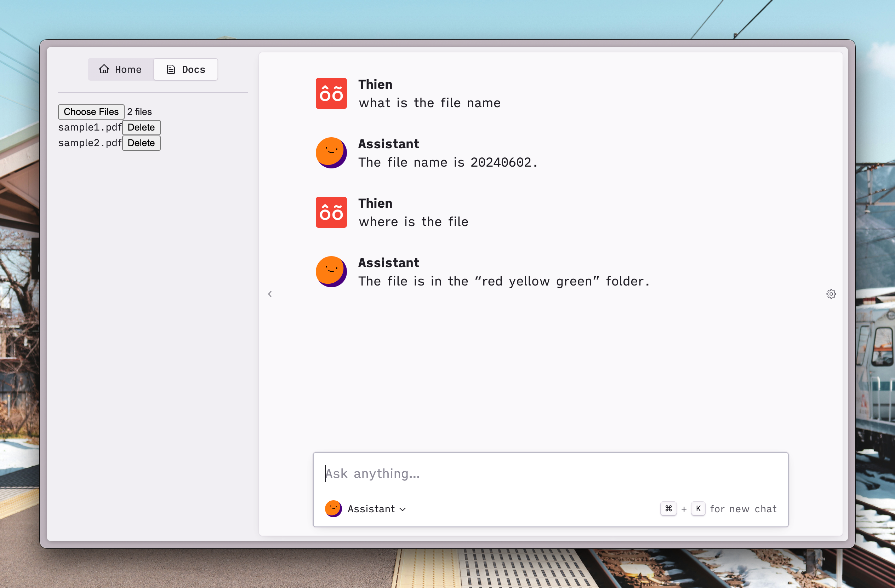Focus the Ask anything input field

tap(551, 473)
